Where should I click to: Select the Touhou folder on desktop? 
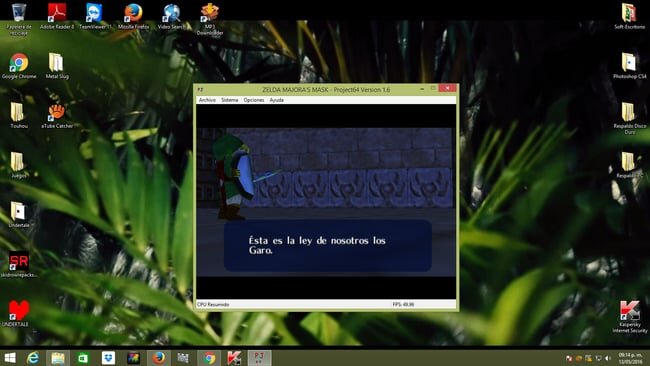(18, 115)
